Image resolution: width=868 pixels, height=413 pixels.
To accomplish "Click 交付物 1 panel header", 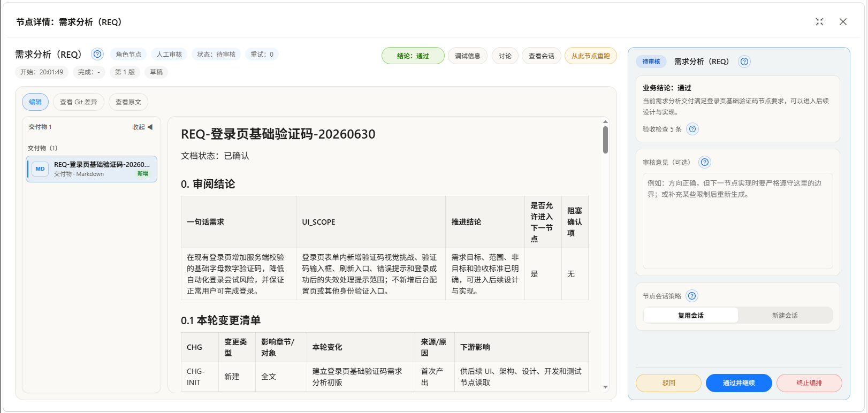I will (40, 127).
